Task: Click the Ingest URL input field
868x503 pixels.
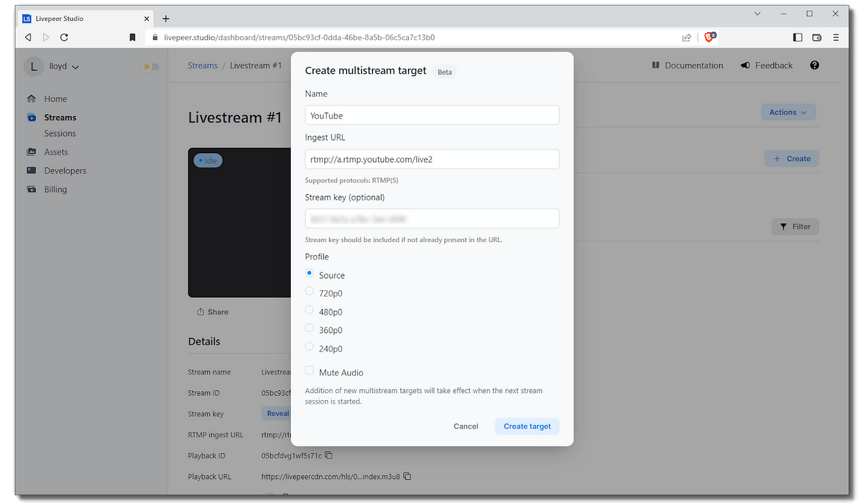Action: 432,159
